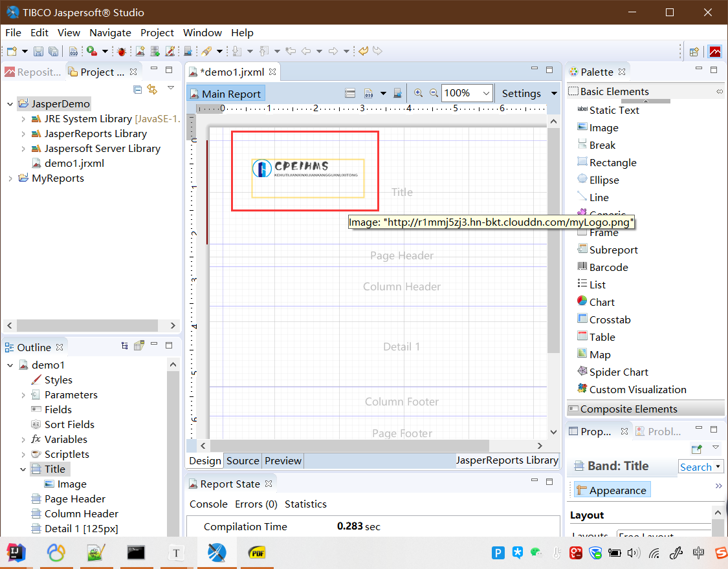Open the Debug Report toolbar icon
Viewport: 728px width, 569px height.
(x=122, y=51)
